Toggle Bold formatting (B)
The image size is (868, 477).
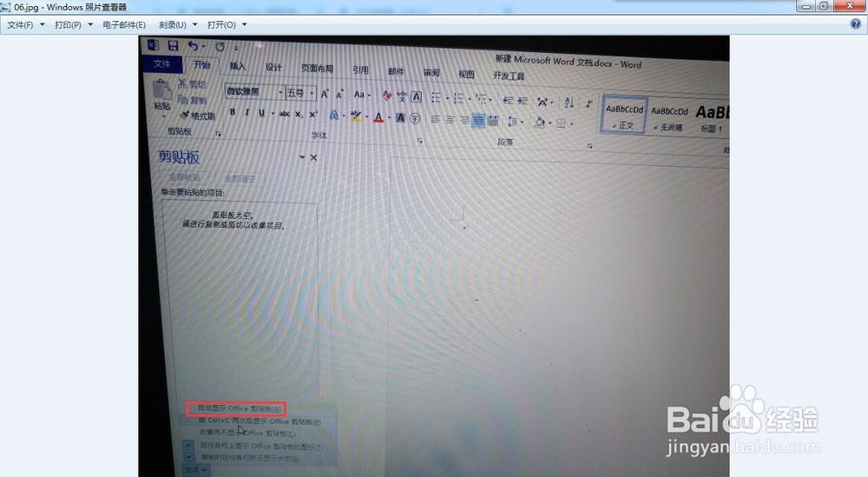233,112
